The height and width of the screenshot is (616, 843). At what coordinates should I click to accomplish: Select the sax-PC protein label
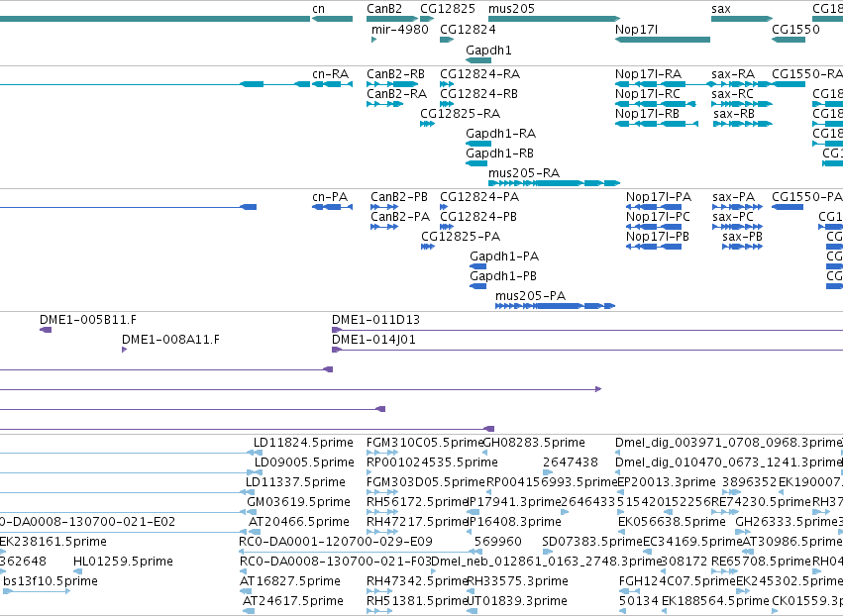point(733,217)
